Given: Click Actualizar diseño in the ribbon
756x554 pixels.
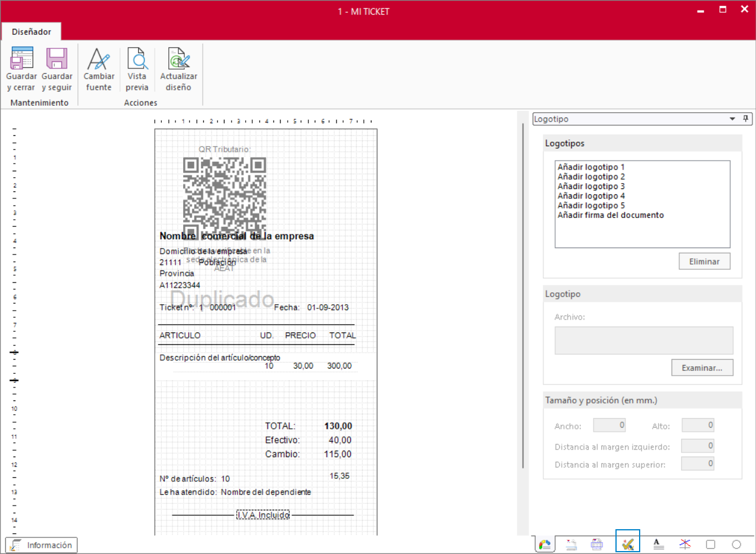Looking at the screenshot, I should (178, 70).
